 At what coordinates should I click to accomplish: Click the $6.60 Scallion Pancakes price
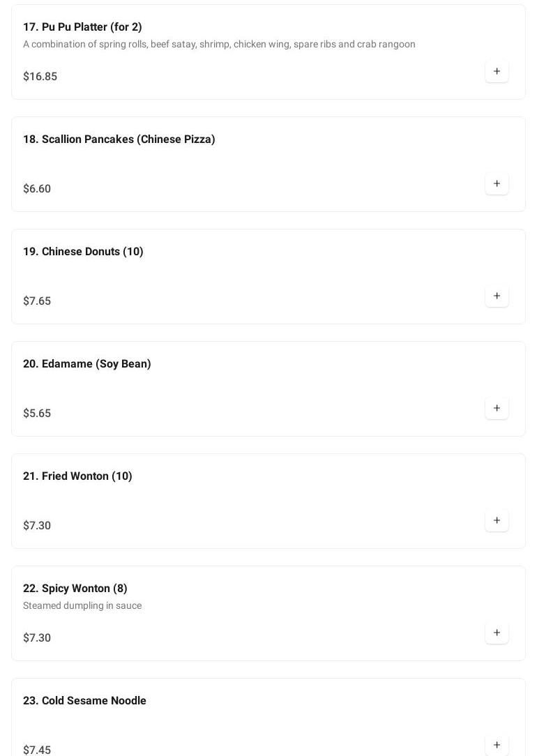tap(37, 188)
